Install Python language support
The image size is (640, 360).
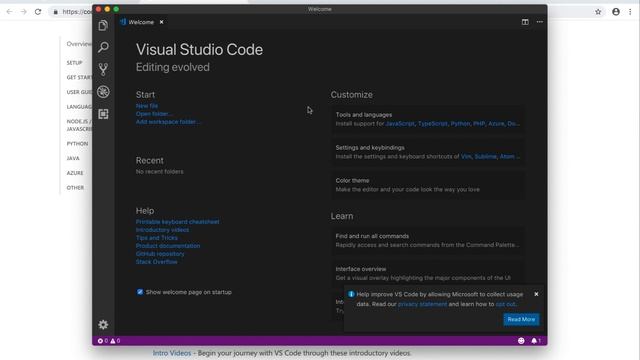tap(460, 124)
